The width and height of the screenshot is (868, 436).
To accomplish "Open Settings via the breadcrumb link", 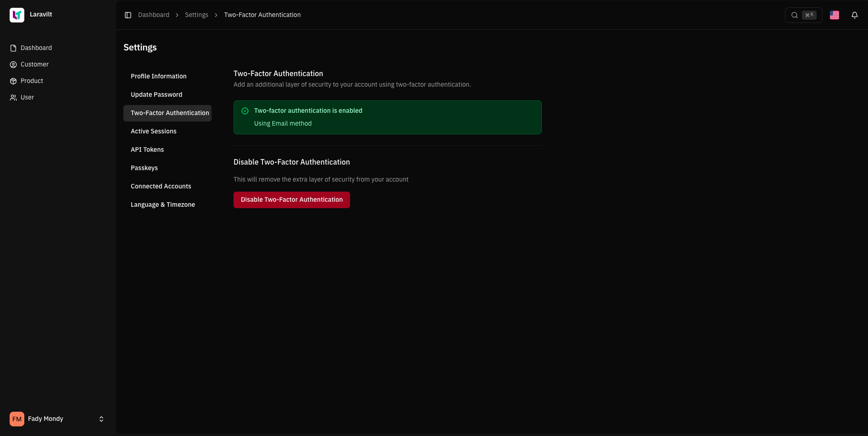I will pos(196,15).
